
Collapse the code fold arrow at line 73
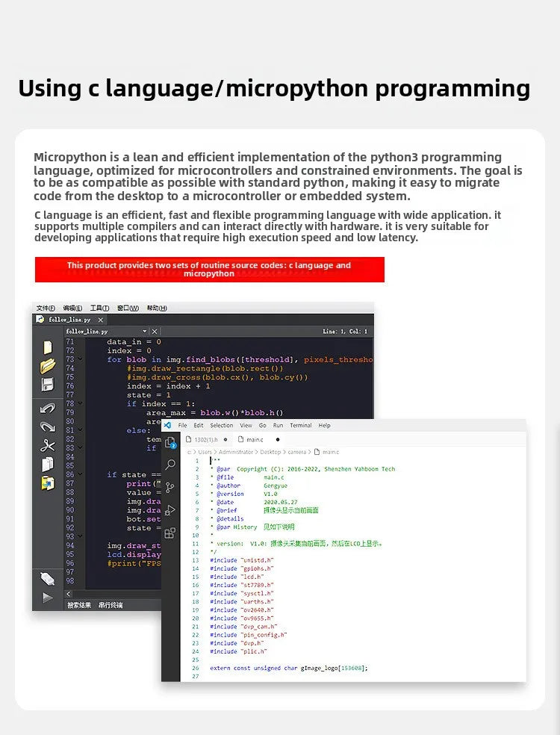click(x=80, y=359)
